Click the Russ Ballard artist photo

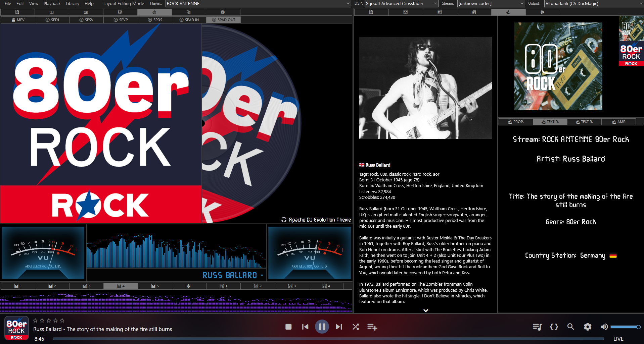(x=425, y=88)
